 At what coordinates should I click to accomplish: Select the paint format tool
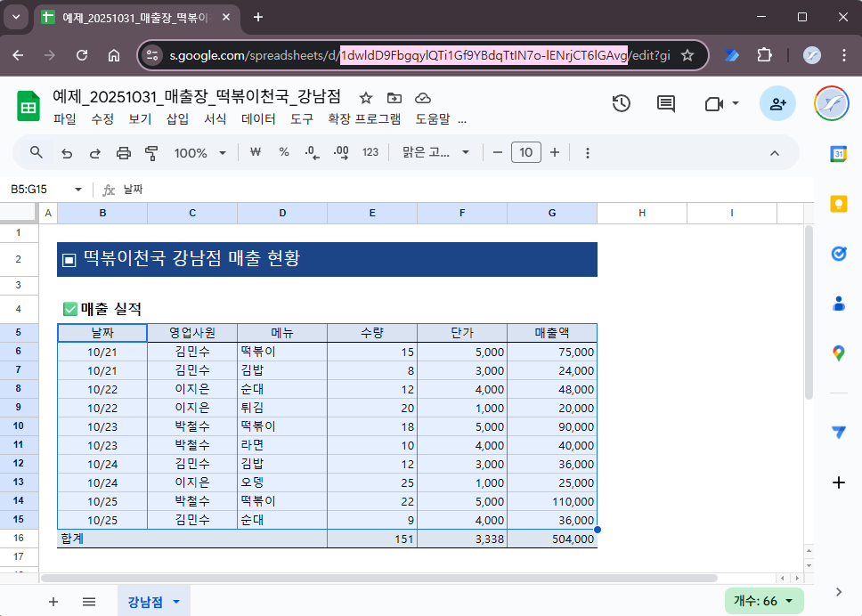[x=151, y=153]
